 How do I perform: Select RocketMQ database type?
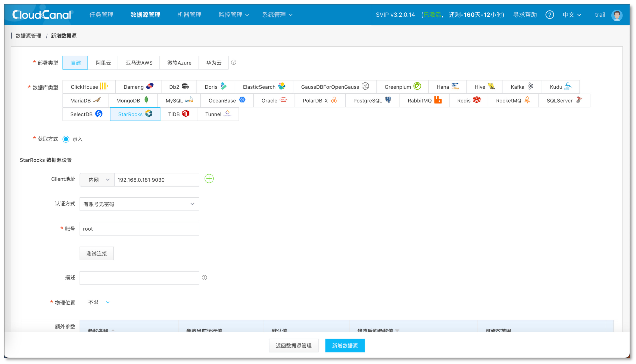(513, 100)
